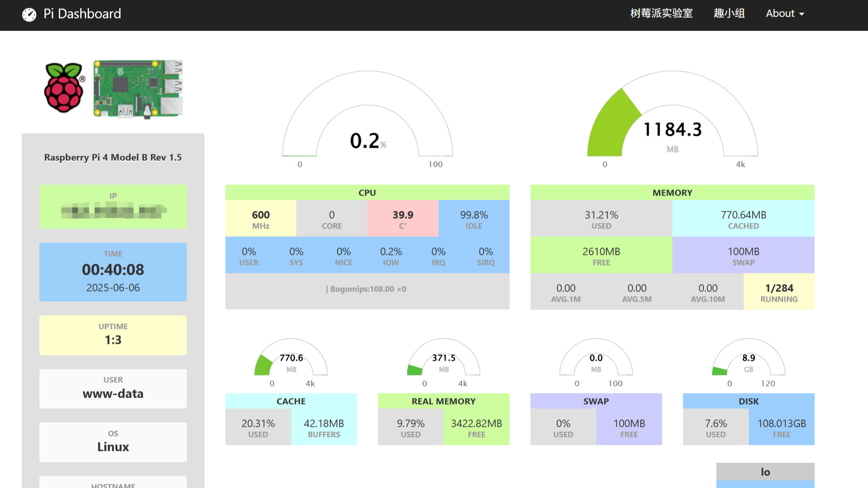Click the MEMORY section header
Image resolution: width=868 pixels, height=488 pixels.
click(x=672, y=192)
